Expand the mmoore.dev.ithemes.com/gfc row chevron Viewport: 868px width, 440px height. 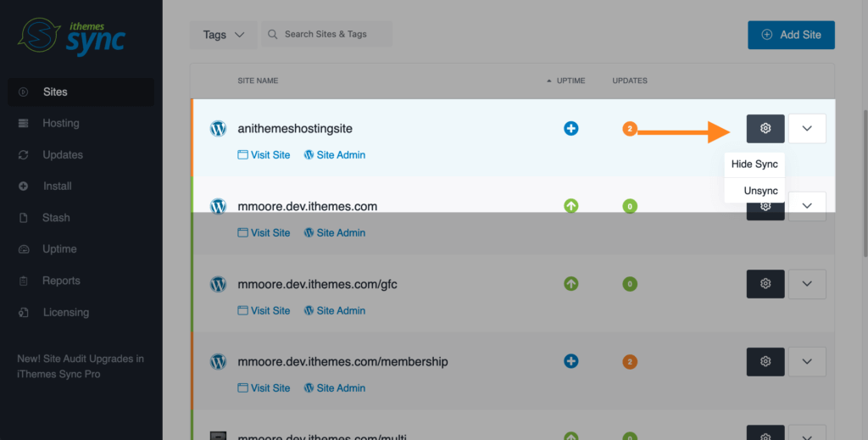point(807,284)
